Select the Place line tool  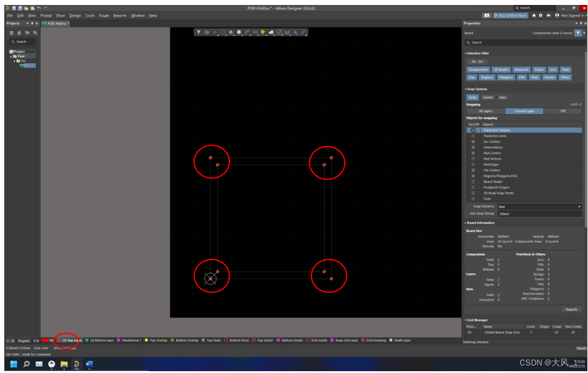coord(303,32)
